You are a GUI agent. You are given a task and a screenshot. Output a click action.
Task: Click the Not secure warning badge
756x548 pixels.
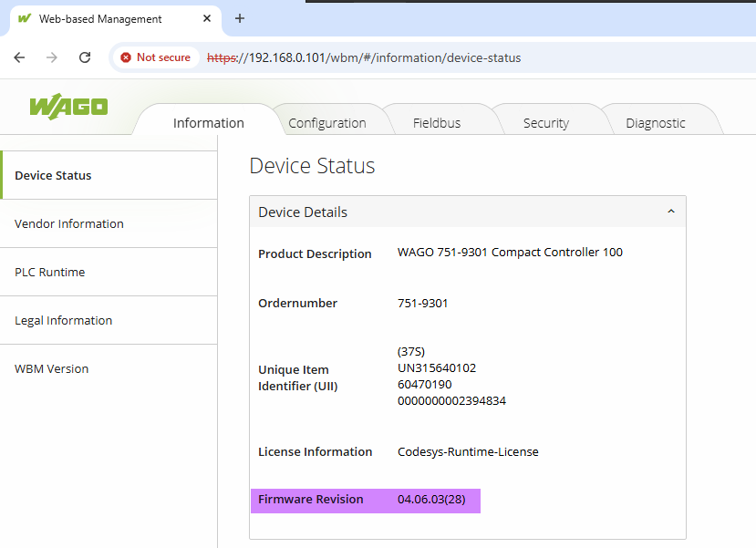(x=155, y=57)
